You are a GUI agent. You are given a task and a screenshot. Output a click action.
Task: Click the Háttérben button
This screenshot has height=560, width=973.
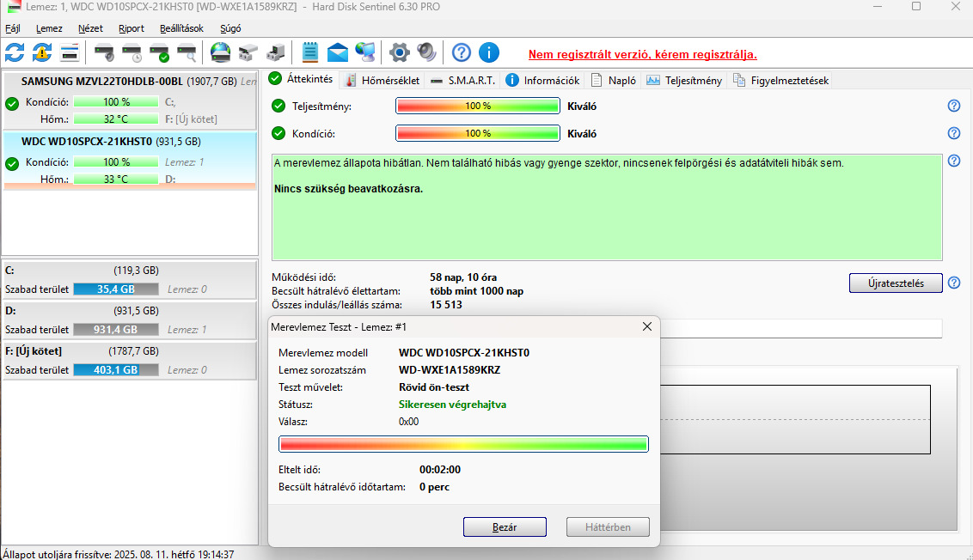click(x=608, y=527)
